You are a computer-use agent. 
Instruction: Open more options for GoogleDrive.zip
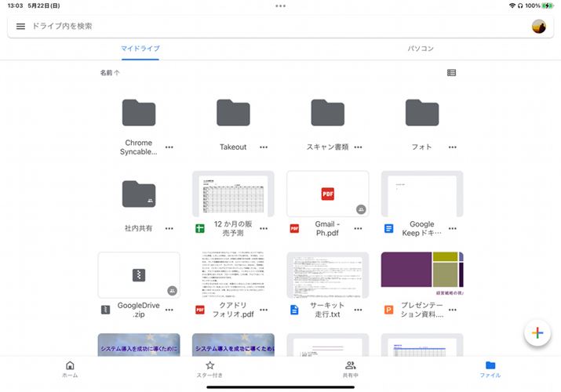pyautogui.click(x=169, y=310)
